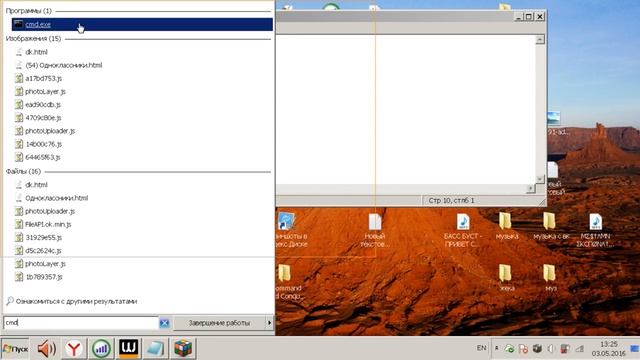The image size is (640, 360).
Task: Click Ознакомиться с другими результатами link
Action: point(76,302)
